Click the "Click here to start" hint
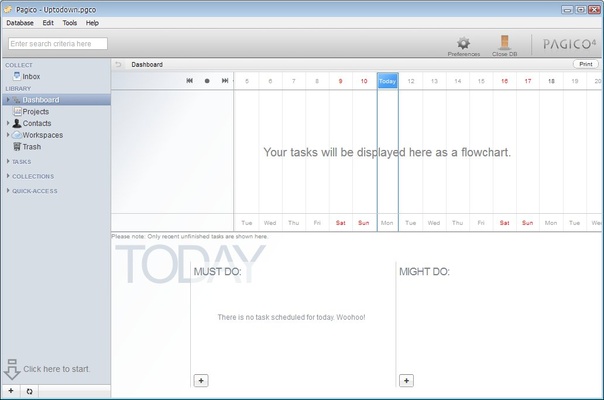The width and height of the screenshot is (604, 400). tap(57, 369)
